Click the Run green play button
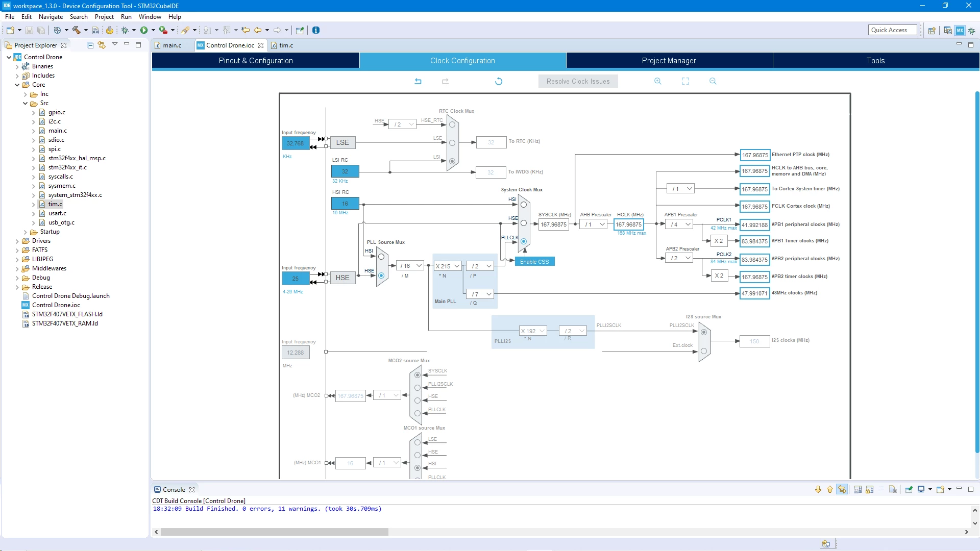 (144, 30)
